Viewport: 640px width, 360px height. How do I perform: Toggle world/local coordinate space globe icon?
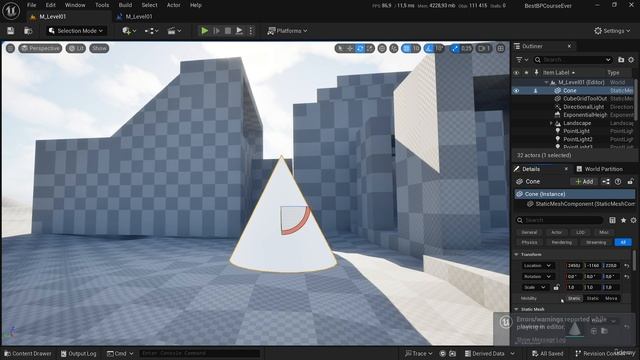(x=382, y=48)
